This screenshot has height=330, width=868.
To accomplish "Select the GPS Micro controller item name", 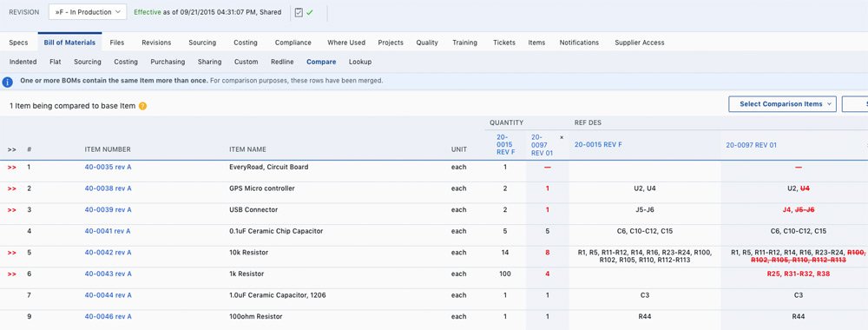I will (x=262, y=188).
